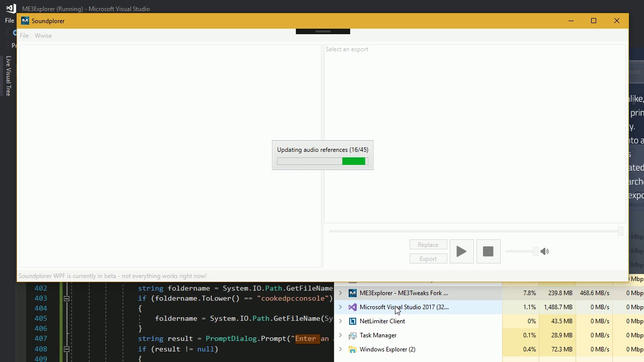Expand ME3Explorer process in Task Manager

pos(341,293)
